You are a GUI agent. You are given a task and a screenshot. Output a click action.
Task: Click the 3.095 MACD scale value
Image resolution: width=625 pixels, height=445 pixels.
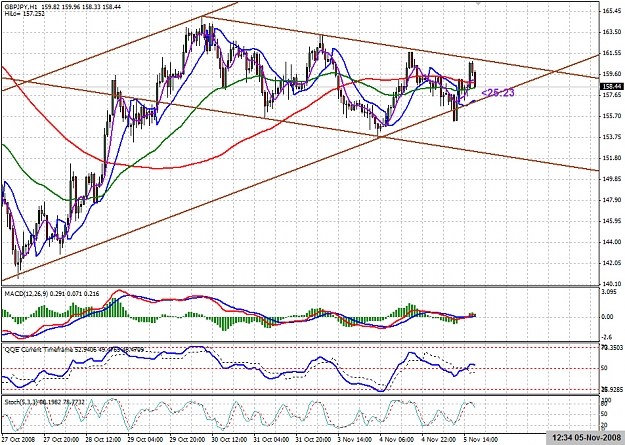click(x=611, y=292)
